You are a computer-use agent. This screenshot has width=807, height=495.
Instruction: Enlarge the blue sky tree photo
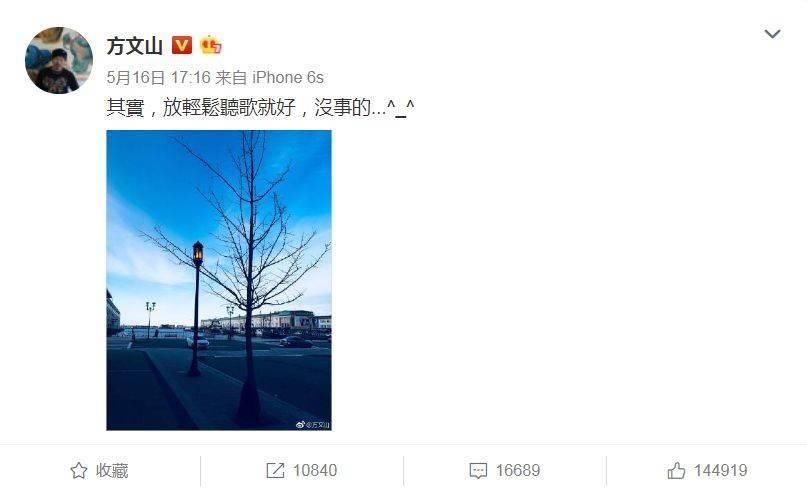[219, 280]
